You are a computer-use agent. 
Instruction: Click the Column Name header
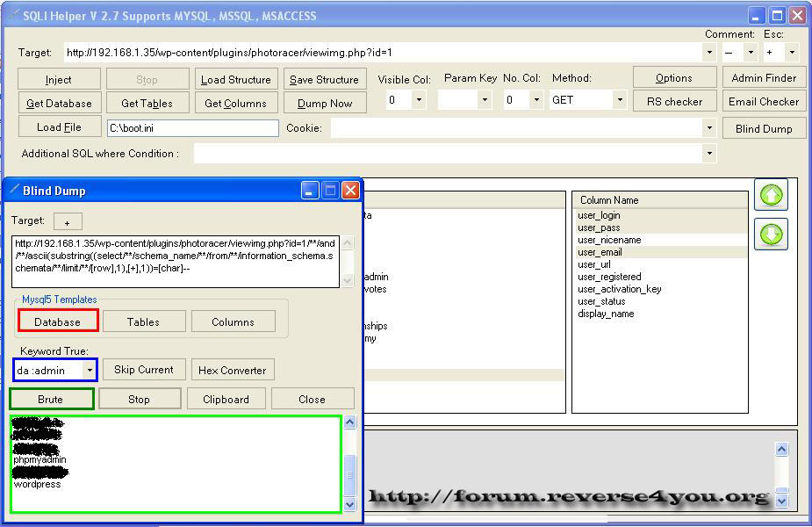click(x=660, y=200)
